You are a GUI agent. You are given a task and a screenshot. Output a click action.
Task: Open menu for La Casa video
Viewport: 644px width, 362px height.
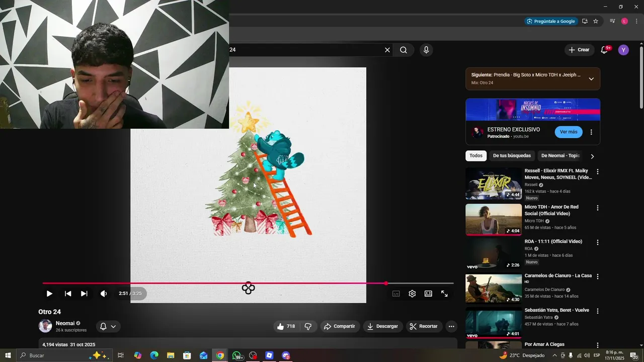click(x=598, y=277)
